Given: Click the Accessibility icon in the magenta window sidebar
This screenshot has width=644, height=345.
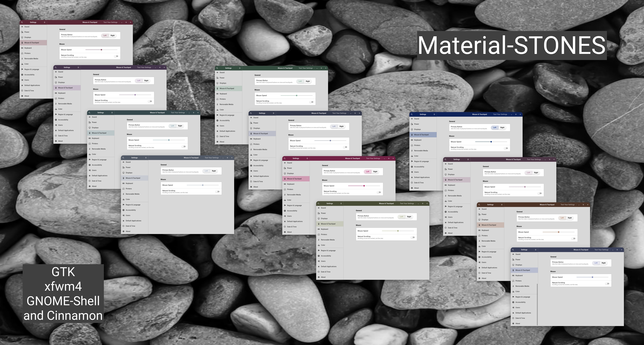Looking at the screenshot, I should click(x=285, y=211).
